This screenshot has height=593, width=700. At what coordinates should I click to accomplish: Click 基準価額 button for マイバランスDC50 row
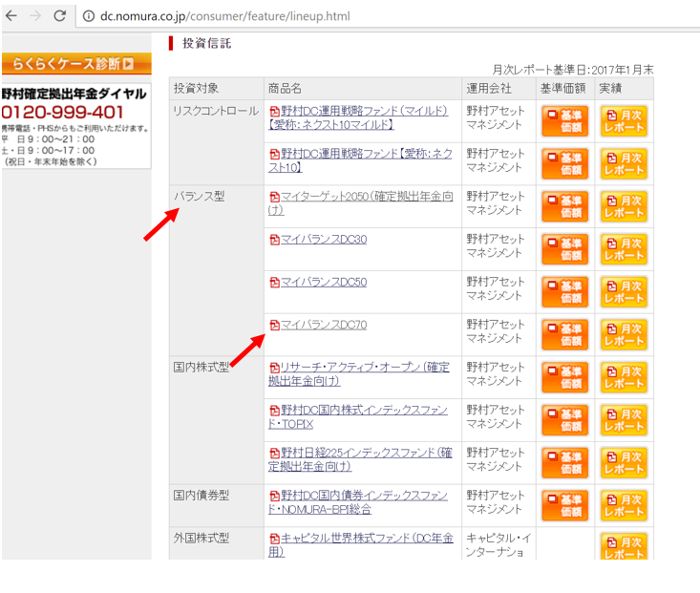click(565, 292)
